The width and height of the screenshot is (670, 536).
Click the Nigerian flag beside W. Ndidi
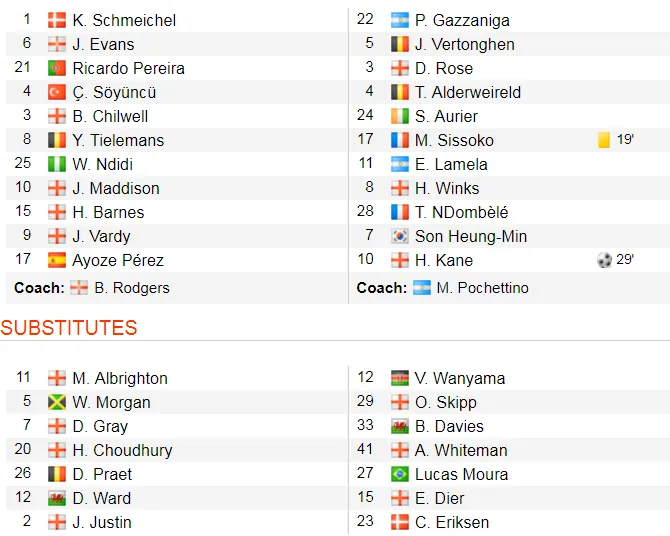tap(57, 164)
